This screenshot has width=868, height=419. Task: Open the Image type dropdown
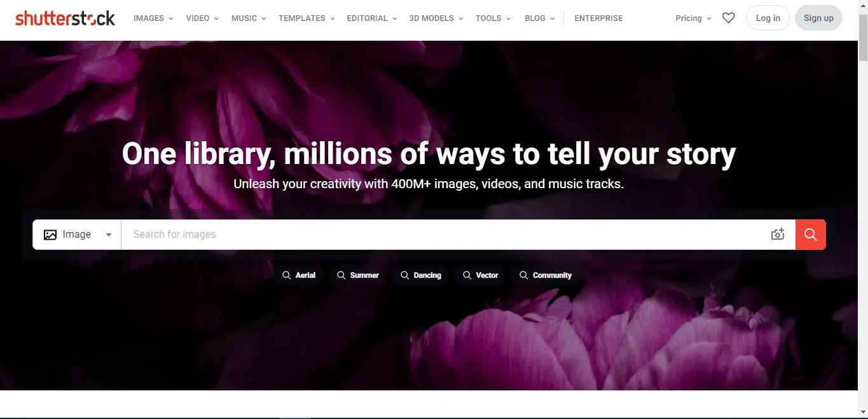point(77,235)
